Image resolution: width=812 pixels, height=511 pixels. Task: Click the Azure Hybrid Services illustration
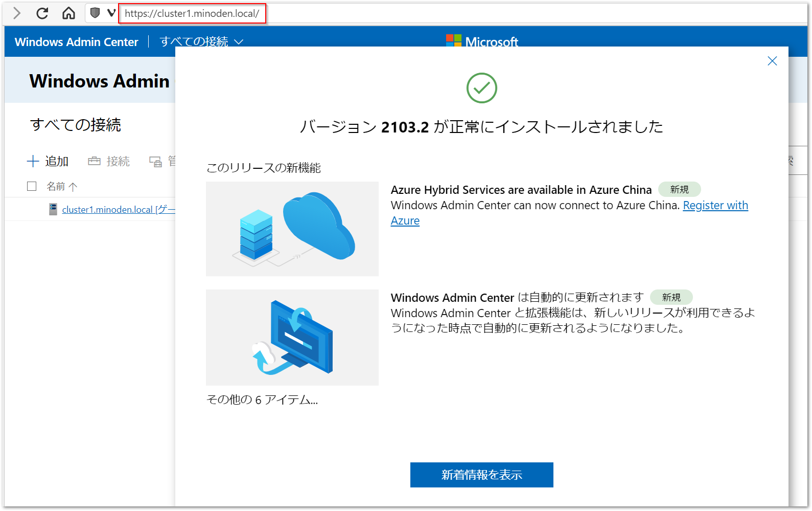pyautogui.click(x=292, y=229)
